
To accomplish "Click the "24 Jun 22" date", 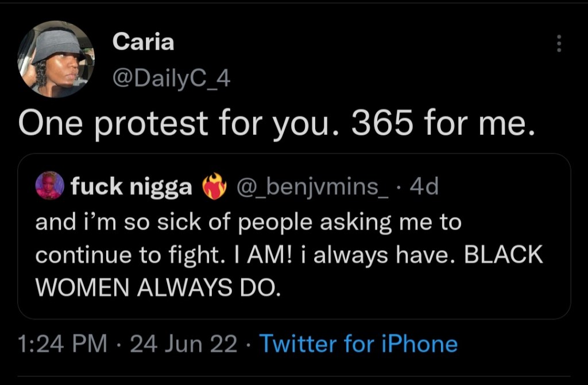I will [183, 344].
